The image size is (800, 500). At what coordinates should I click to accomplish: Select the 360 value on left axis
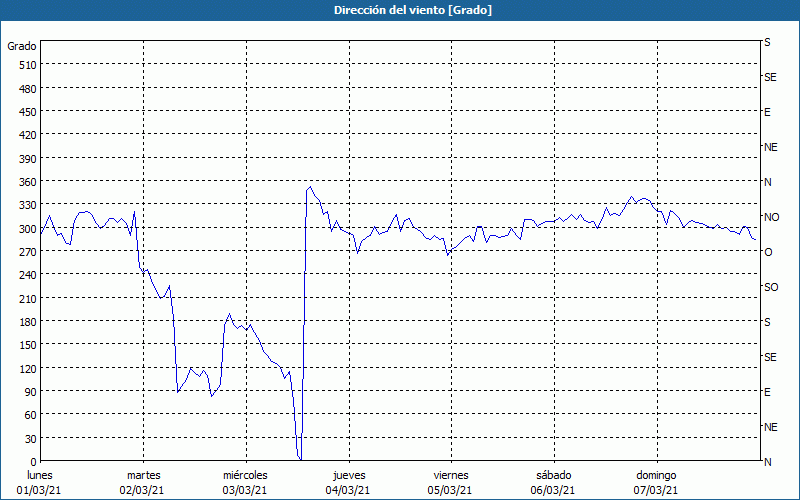tap(28, 182)
